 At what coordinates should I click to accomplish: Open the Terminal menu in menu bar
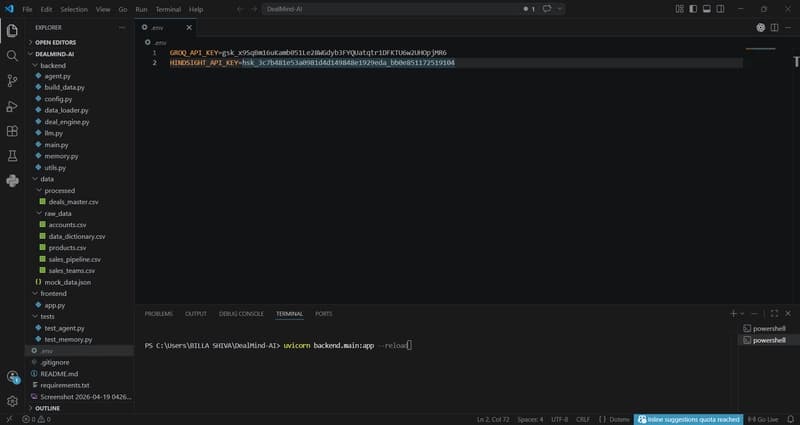click(x=168, y=8)
